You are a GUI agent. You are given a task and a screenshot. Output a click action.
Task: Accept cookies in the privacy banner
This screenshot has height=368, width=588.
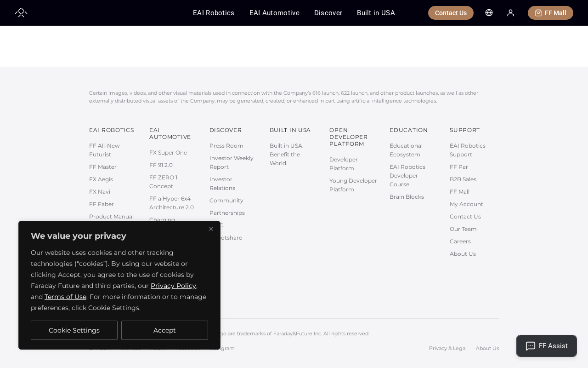pos(164,330)
